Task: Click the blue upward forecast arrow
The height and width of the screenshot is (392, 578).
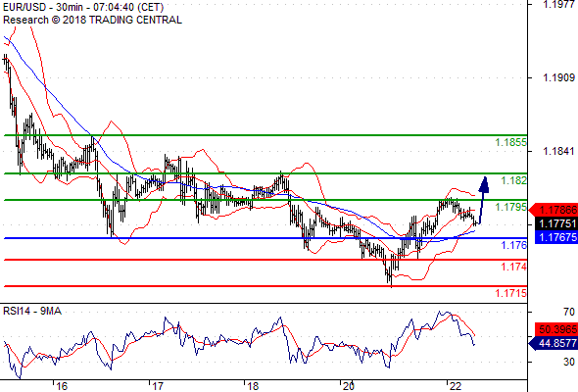Action: 483,200
